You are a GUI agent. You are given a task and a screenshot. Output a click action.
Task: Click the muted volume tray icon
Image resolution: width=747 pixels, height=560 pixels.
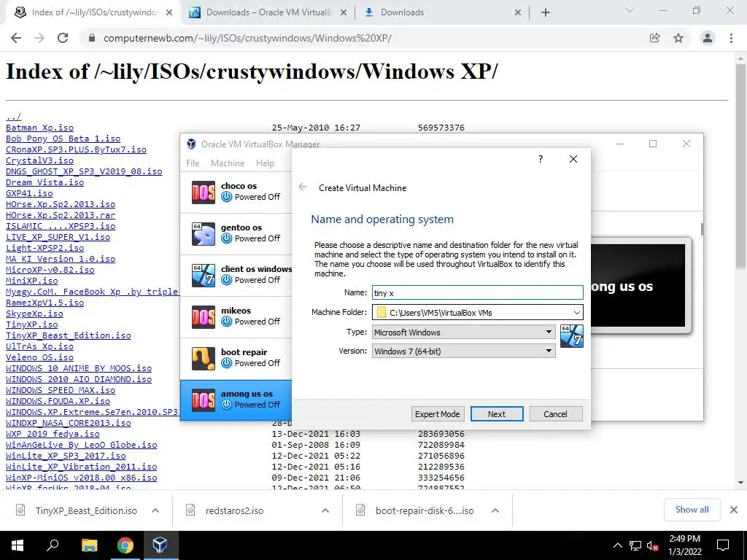653,545
